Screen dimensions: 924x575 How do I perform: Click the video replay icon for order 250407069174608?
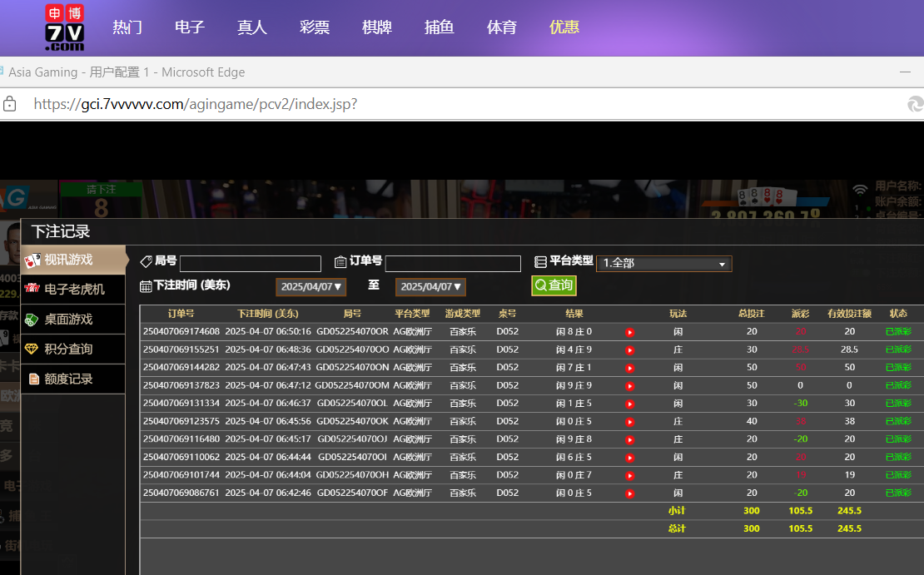point(629,332)
